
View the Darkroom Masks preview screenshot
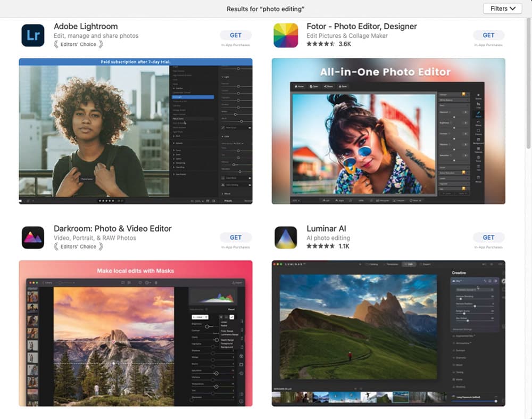coord(136,333)
